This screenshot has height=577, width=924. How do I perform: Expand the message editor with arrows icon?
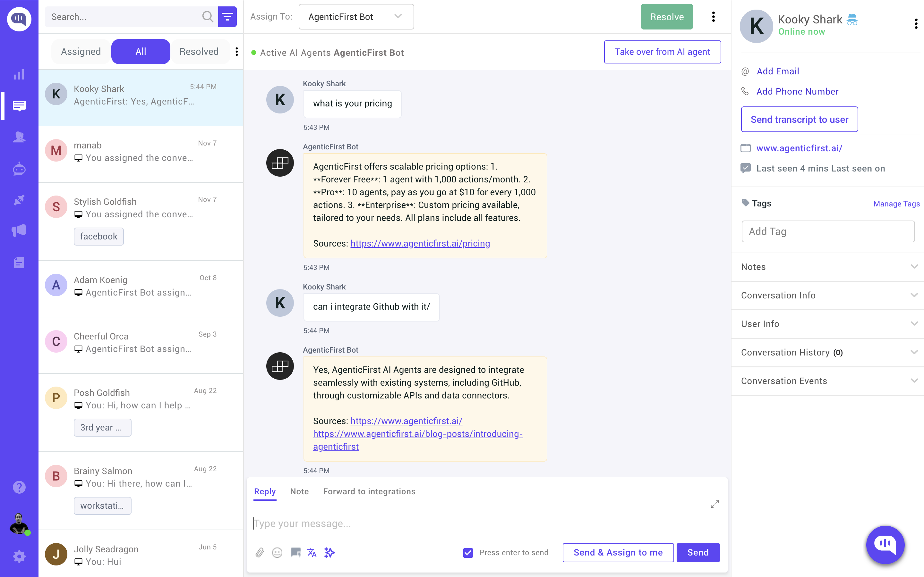[x=714, y=504]
